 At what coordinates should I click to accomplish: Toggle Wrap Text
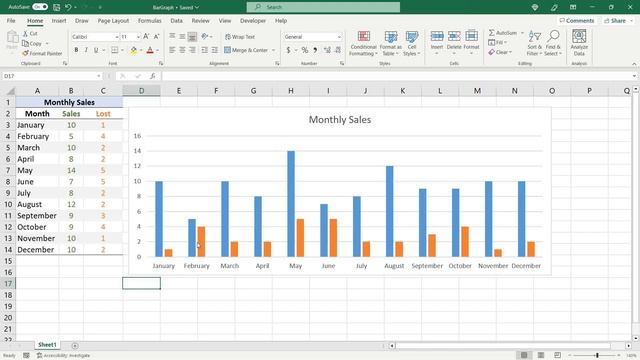point(240,37)
